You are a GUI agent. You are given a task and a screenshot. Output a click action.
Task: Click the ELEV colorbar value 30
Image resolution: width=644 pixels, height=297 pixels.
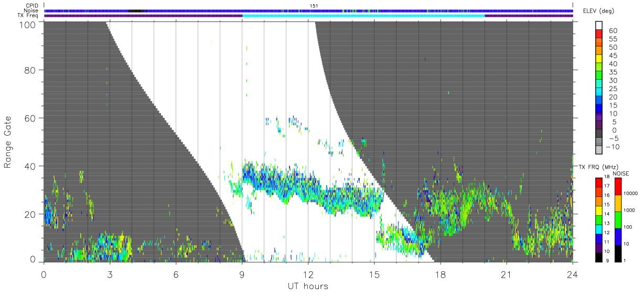coord(613,81)
